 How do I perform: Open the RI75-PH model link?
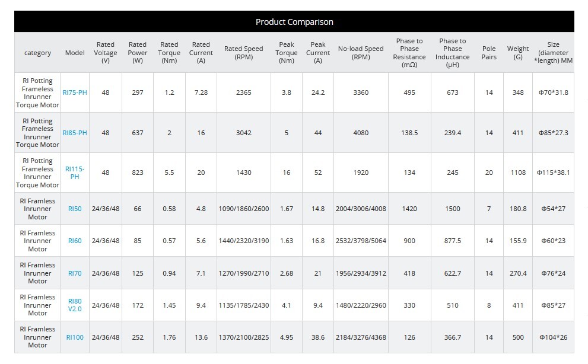point(75,92)
